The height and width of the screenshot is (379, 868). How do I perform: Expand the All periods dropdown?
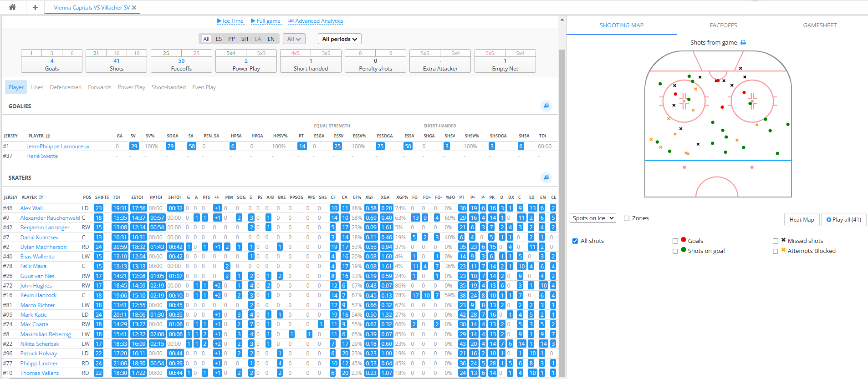(339, 39)
